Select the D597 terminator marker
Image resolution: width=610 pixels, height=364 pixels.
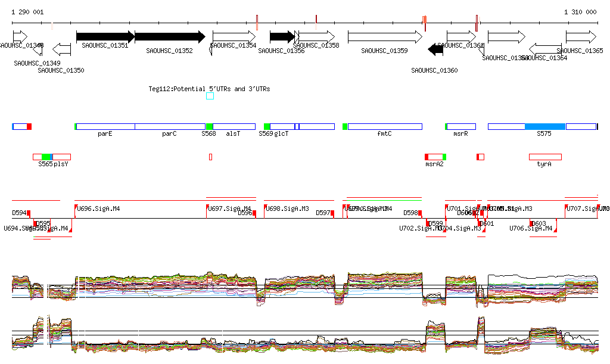tap(325, 213)
